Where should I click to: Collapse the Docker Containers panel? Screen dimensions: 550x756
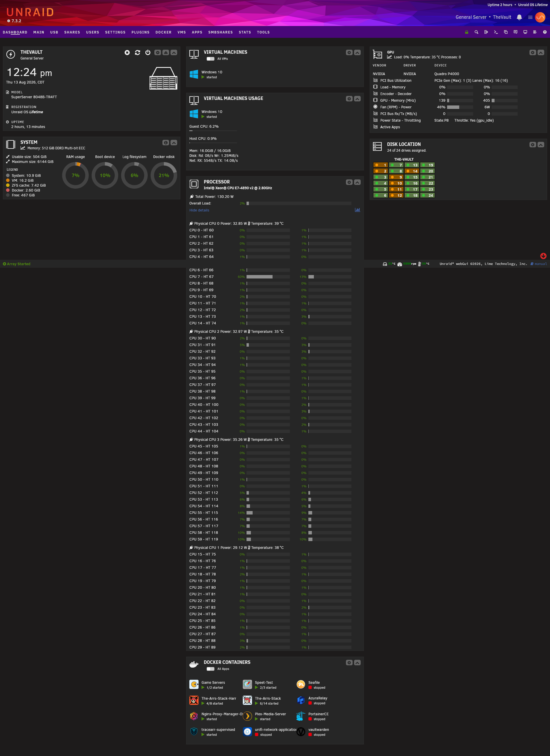(x=357, y=663)
